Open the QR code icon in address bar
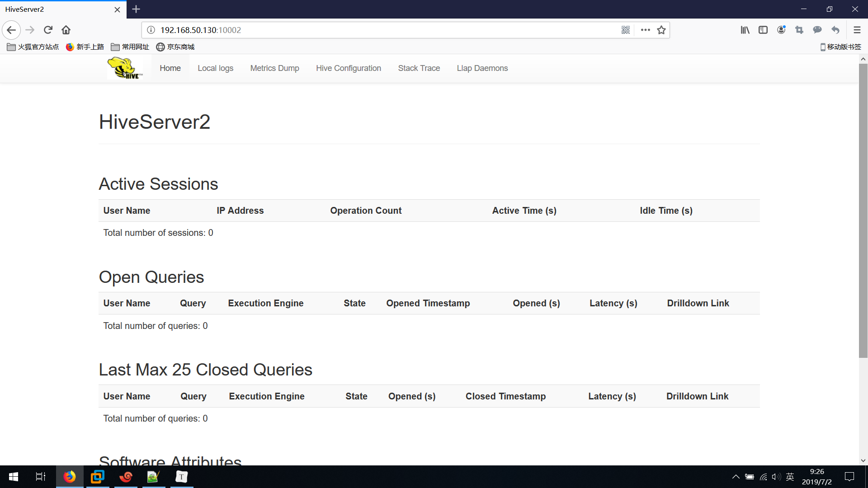 tap(626, 30)
